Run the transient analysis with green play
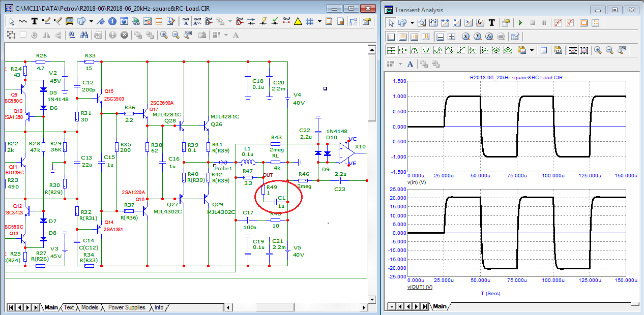This screenshot has width=644, height=315. pos(520,23)
